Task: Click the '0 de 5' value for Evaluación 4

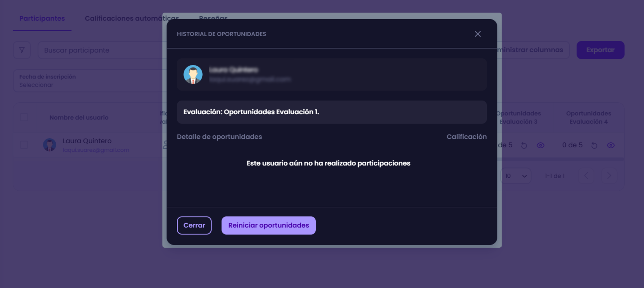Action: [x=572, y=145]
